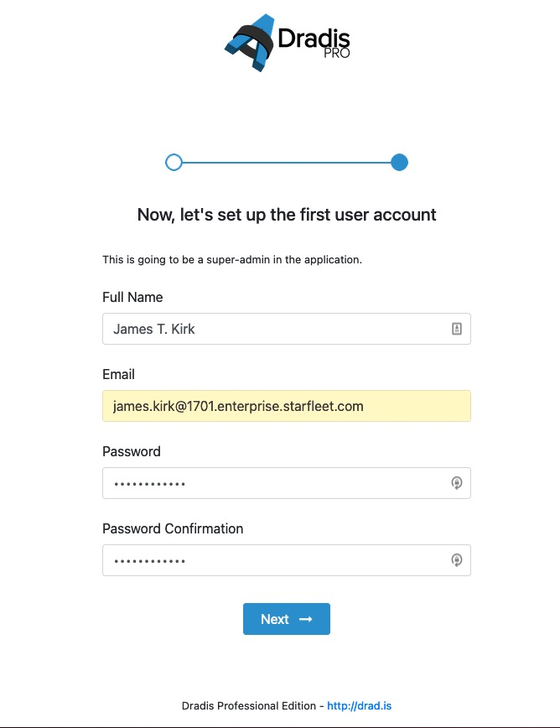Focus the Password Confirmation input field

[x=287, y=560]
